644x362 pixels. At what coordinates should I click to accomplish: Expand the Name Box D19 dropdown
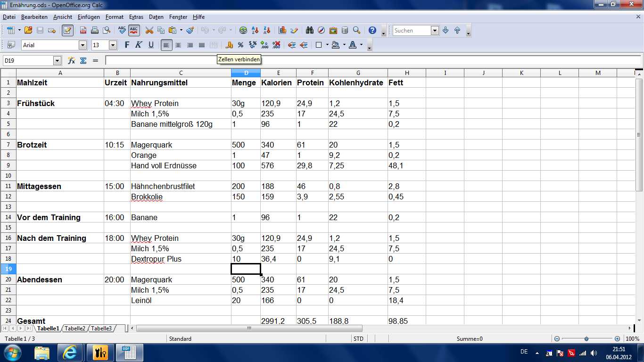[x=58, y=60]
